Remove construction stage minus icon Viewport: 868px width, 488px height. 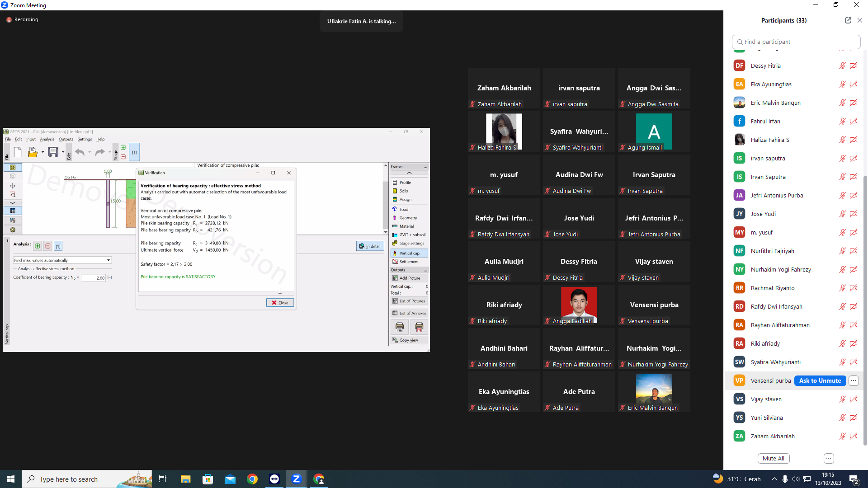click(123, 157)
